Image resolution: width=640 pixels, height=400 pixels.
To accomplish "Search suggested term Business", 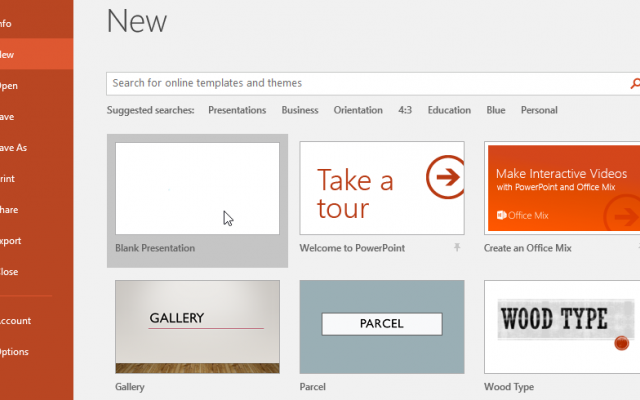I will point(300,110).
